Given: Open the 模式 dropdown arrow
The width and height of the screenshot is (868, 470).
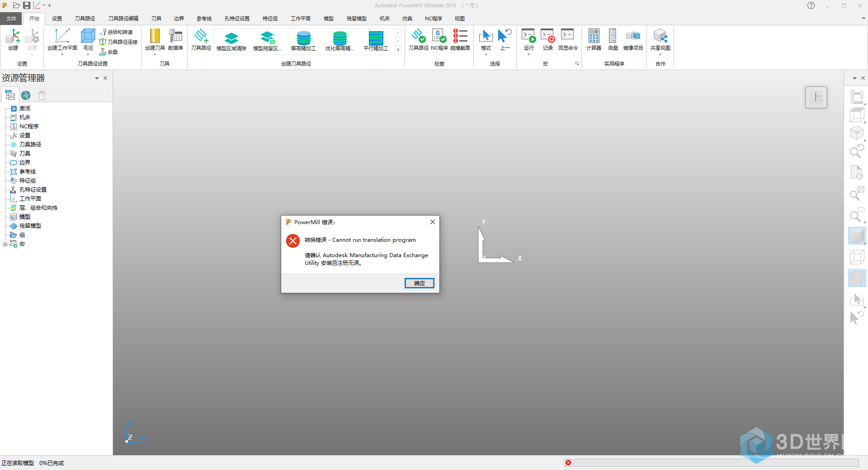Looking at the screenshot, I should tap(486, 55).
